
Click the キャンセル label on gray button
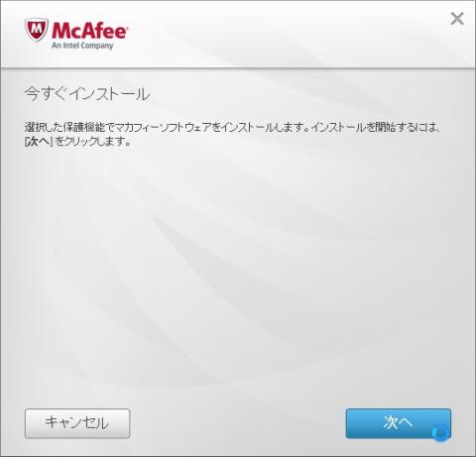(x=76, y=422)
